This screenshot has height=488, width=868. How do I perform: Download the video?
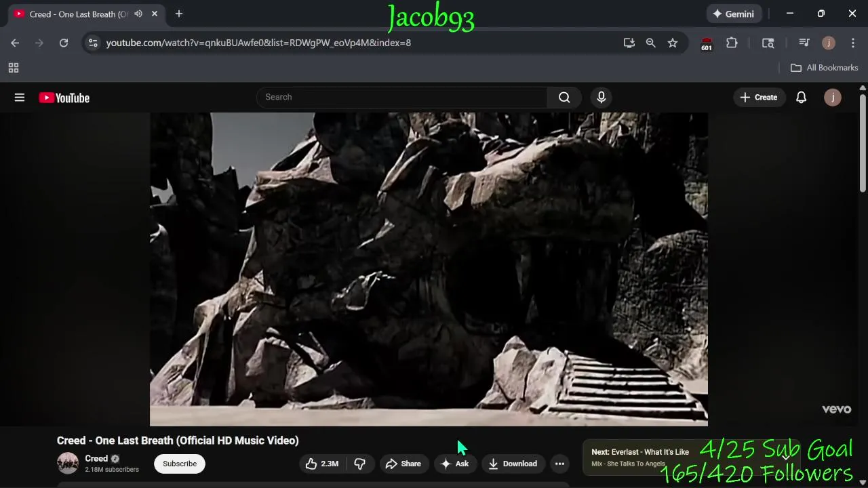click(513, 464)
